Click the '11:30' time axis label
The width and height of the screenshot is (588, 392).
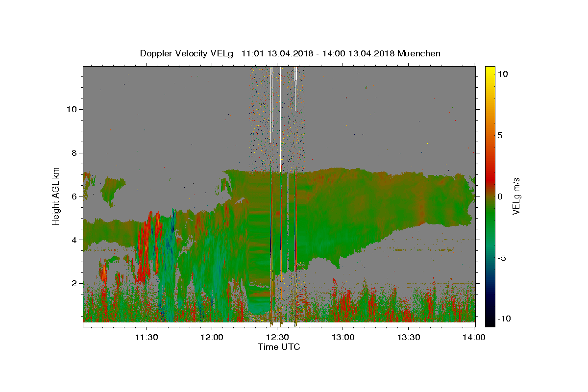tap(147, 337)
